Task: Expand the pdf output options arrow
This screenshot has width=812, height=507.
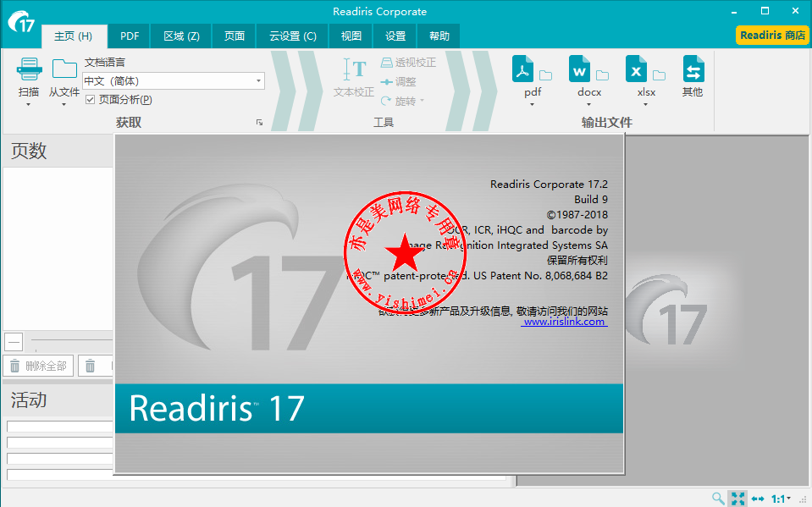Action: pyautogui.click(x=532, y=105)
